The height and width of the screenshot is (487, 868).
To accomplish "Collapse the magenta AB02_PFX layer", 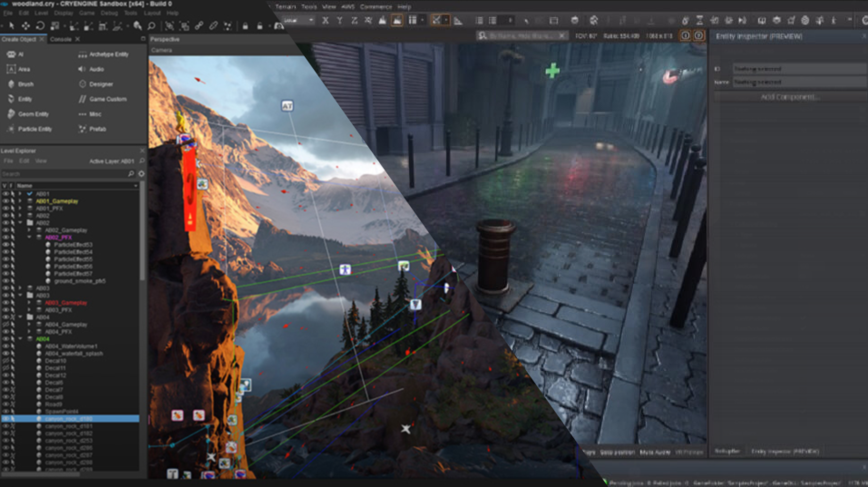I will [x=29, y=237].
